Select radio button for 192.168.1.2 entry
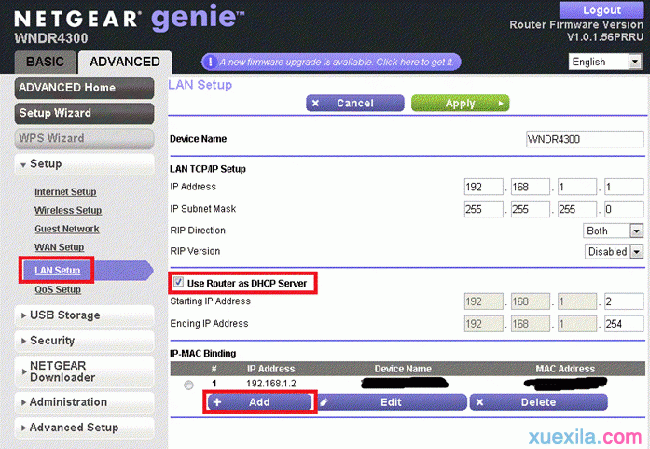 (x=189, y=383)
